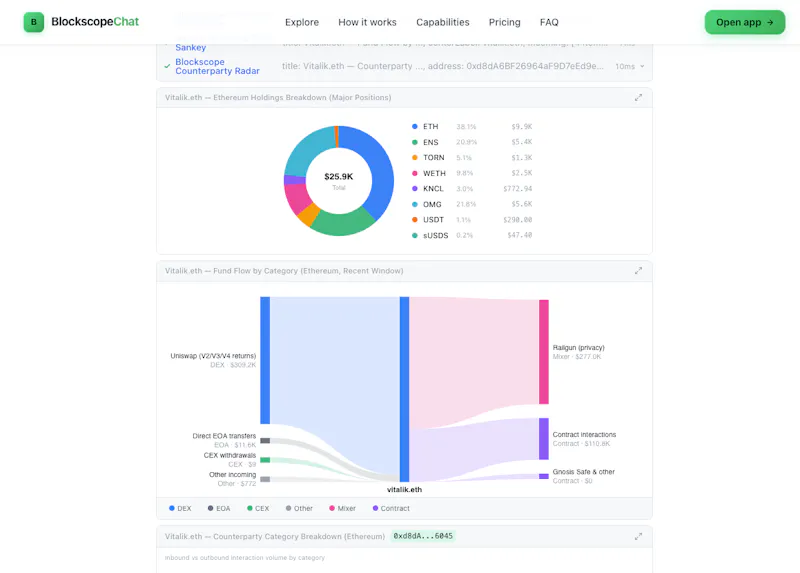Click the Contract interactions label
The image size is (800, 573).
[584, 435]
